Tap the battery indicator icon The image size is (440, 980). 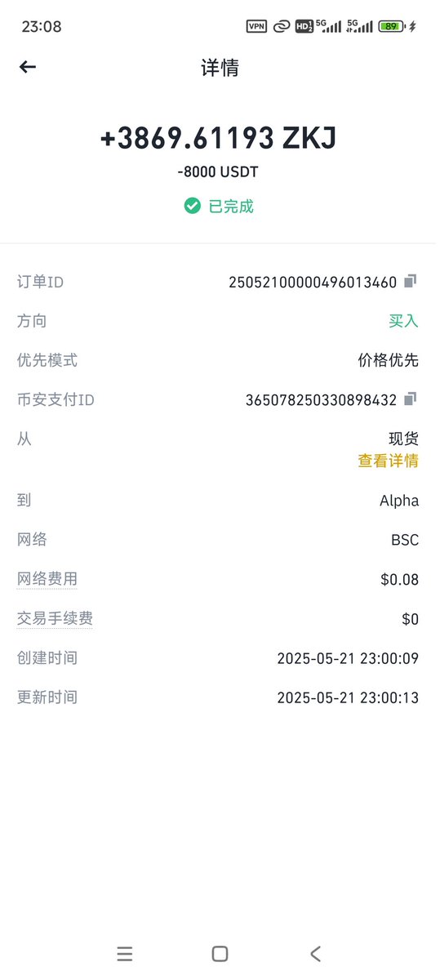pos(391,26)
